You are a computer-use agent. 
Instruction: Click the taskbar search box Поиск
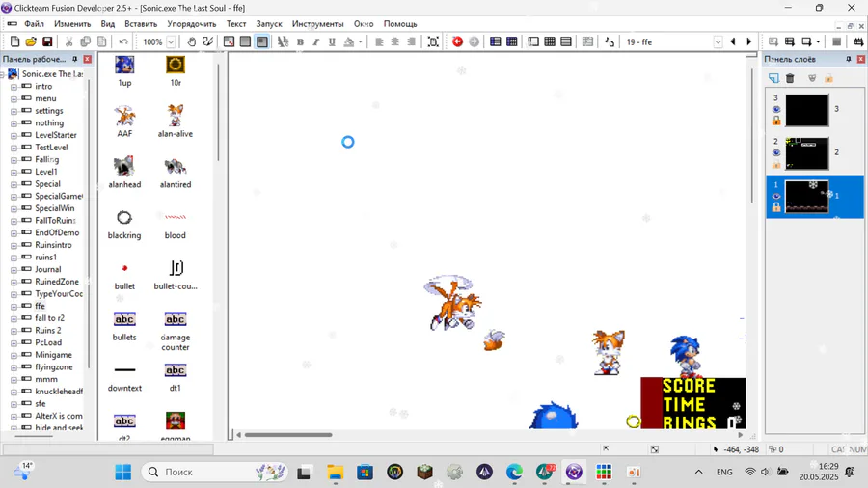click(214, 472)
